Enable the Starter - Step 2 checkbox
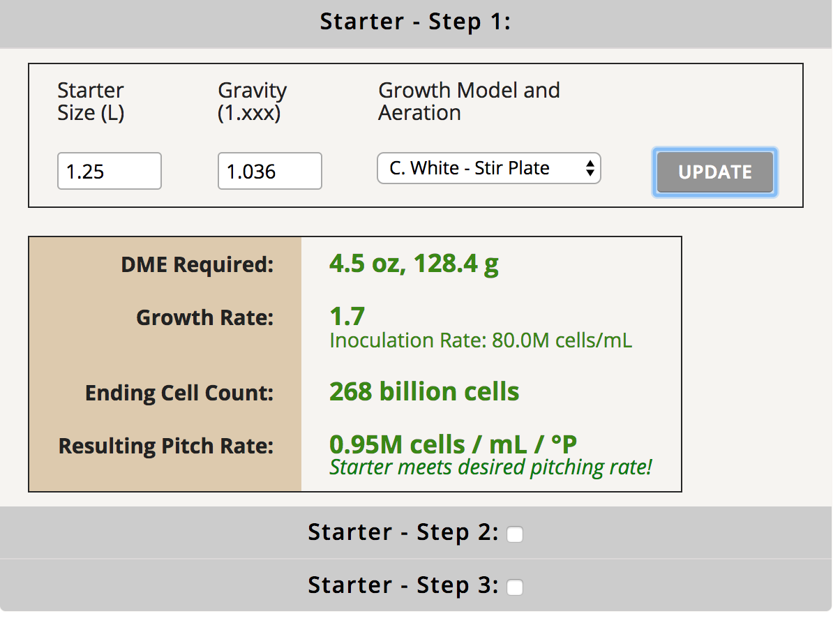The height and width of the screenshot is (639, 840). pyautogui.click(x=515, y=534)
